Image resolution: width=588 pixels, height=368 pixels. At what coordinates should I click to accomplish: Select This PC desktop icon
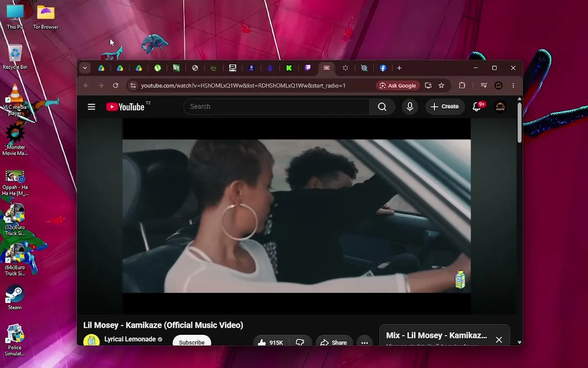click(15, 16)
